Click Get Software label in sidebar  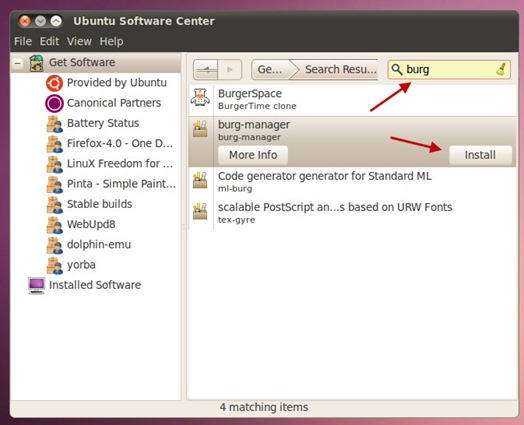point(82,62)
